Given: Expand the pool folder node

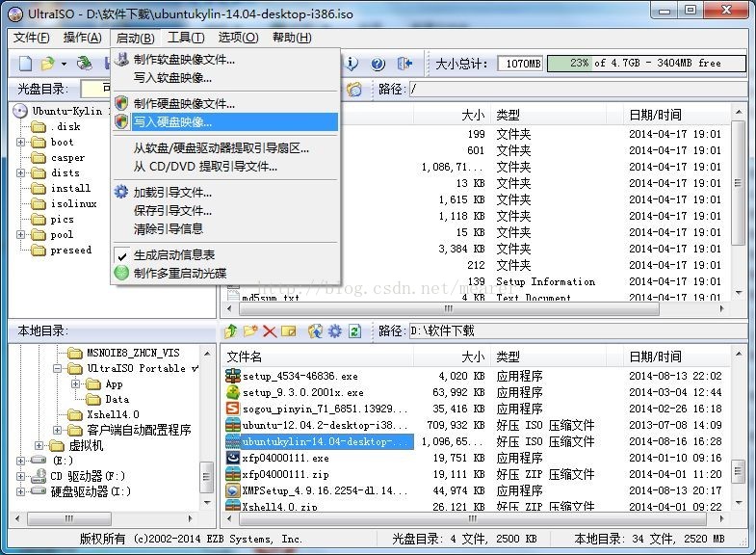Looking at the screenshot, I should (20, 235).
